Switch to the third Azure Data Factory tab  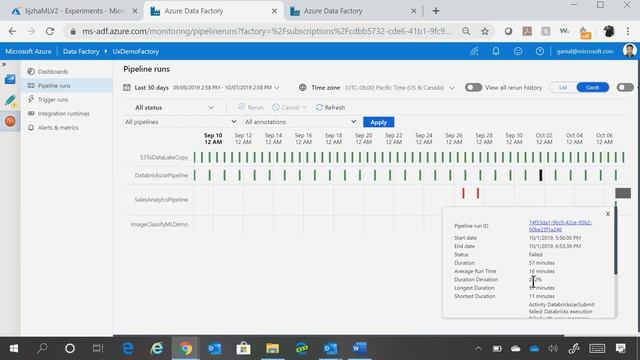coord(352,11)
